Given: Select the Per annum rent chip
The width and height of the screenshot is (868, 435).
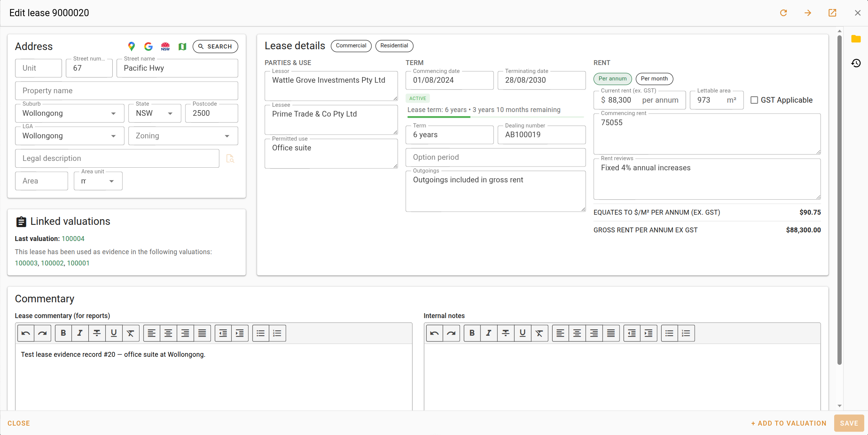Looking at the screenshot, I should pos(612,79).
